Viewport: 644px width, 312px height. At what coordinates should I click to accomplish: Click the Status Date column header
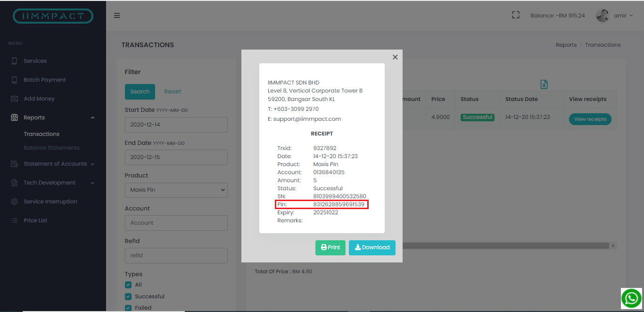point(521,99)
